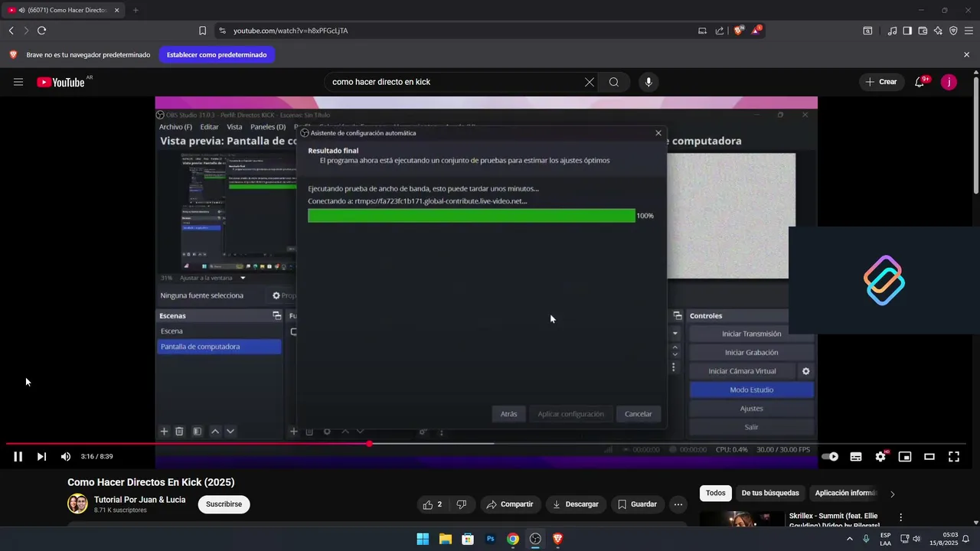Go to YouTube home via logo

pyautogui.click(x=61, y=82)
